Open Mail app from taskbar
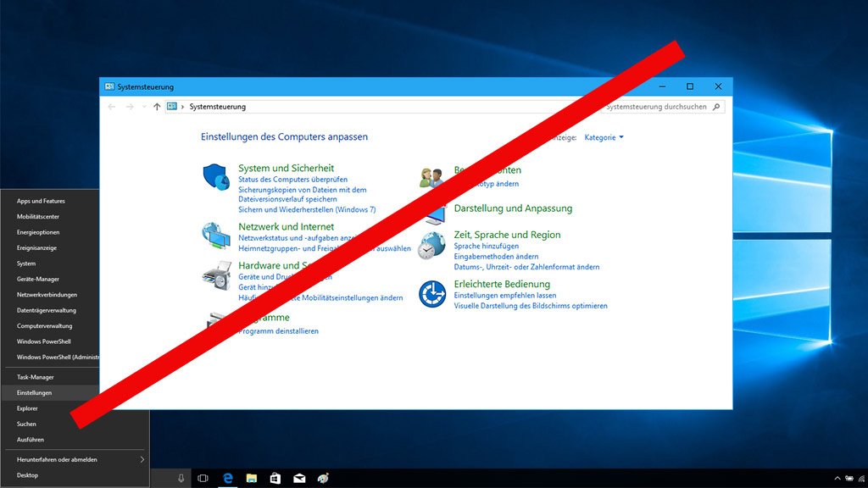 299,479
